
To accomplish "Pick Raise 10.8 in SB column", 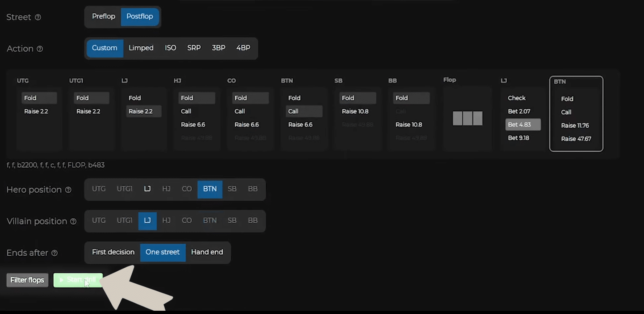I will pos(355,112).
